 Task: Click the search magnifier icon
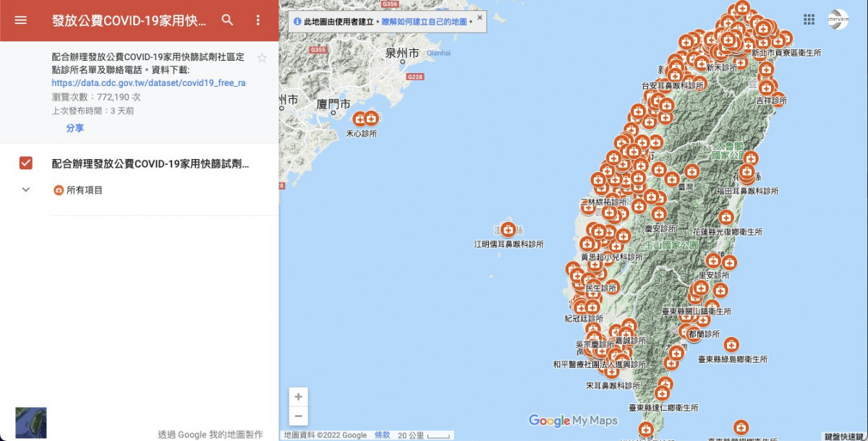click(x=228, y=20)
